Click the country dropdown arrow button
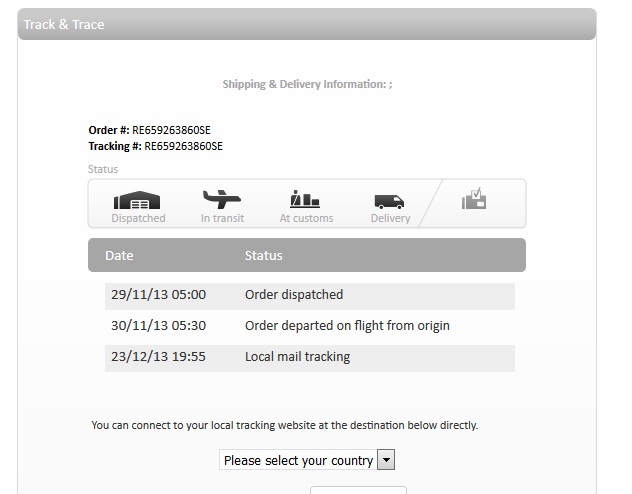632x494 pixels. pyautogui.click(x=387, y=460)
